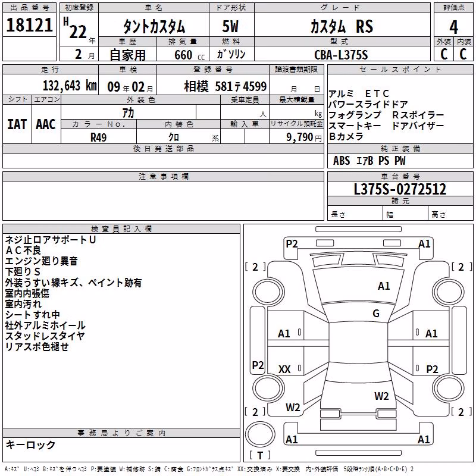The image size is (476, 476).
Task: Select inspector note 室内汚れ
Action: coord(23,304)
